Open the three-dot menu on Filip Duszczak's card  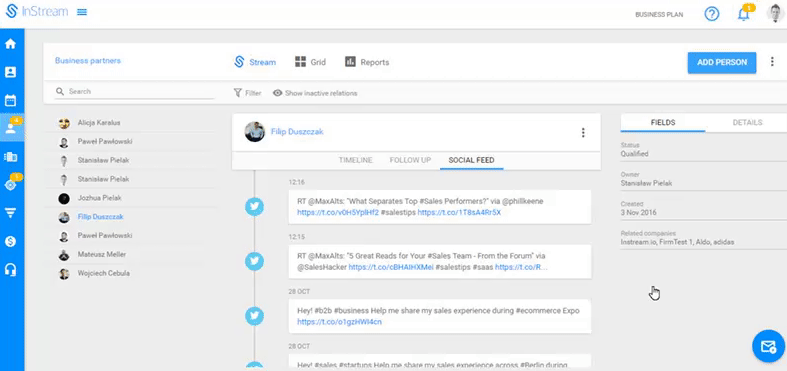click(x=583, y=133)
